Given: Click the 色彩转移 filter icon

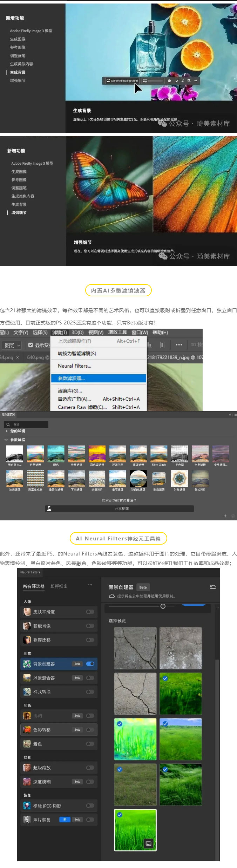Looking at the screenshot, I should click(27, 730).
